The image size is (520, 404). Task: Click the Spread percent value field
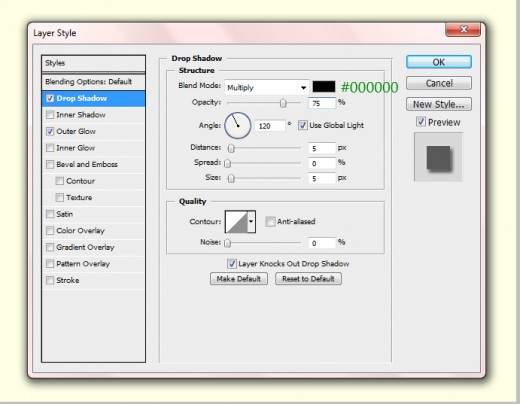(x=321, y=163)
